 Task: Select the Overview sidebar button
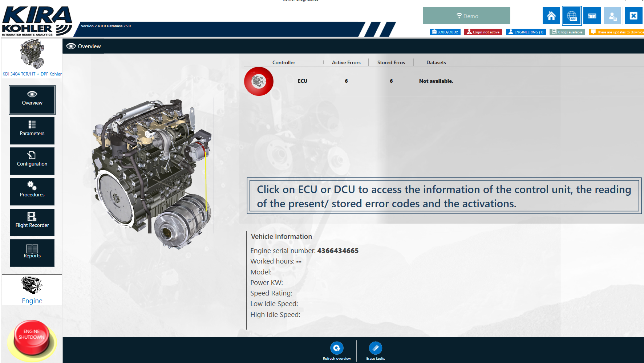point(32,100)
